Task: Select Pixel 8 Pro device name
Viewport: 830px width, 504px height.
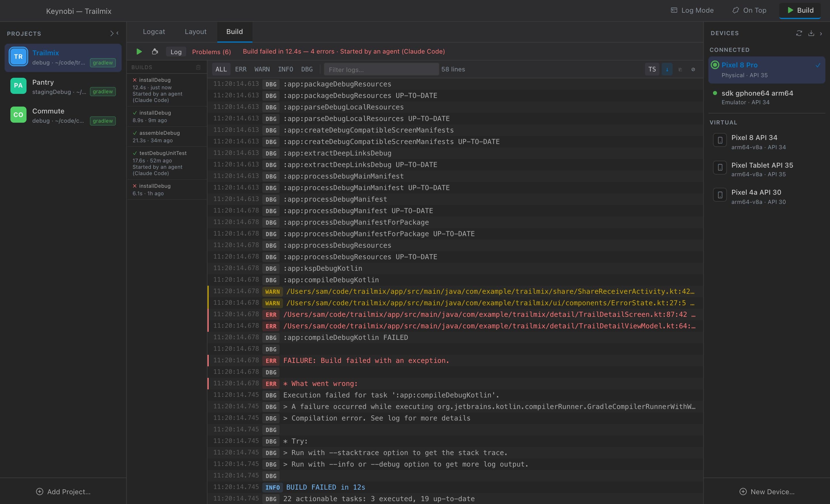Action: (x=740, y=65)
